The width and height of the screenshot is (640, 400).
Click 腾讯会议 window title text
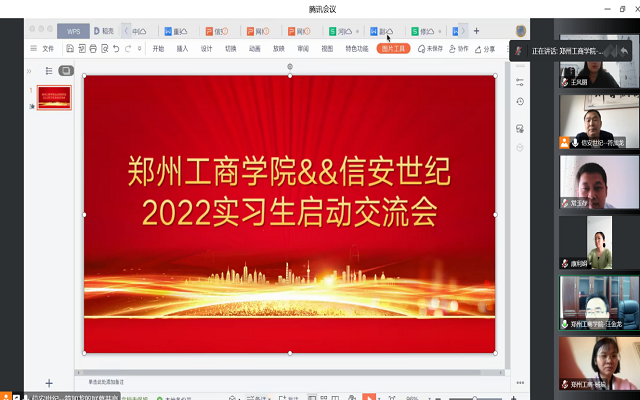click(x=322, y=9)
